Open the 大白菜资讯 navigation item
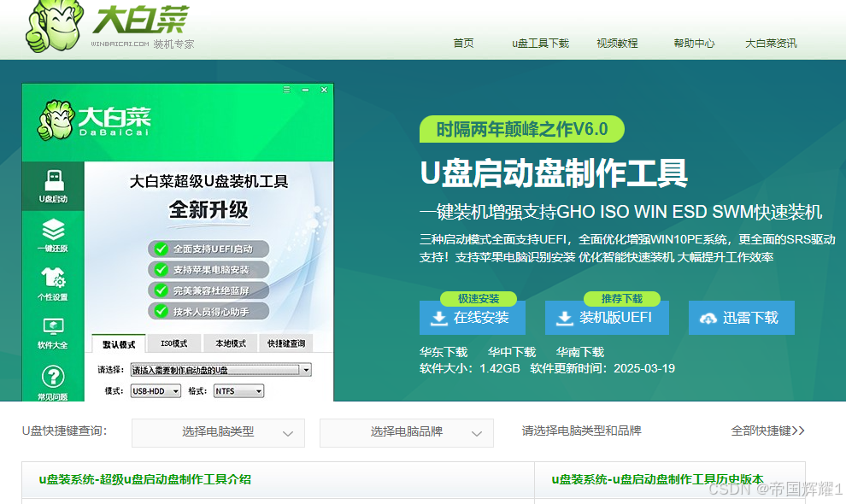846x504 pixels. pyautogui.click(x=771, y=44)
